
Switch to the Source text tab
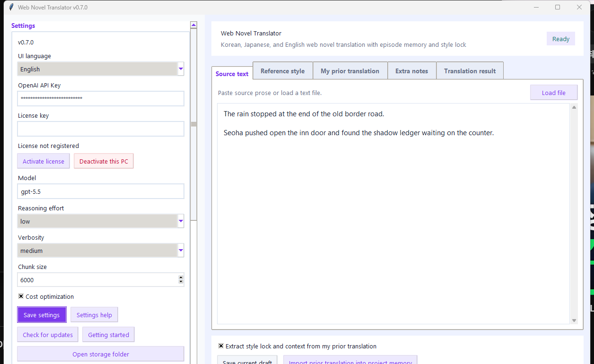[232, 74]
